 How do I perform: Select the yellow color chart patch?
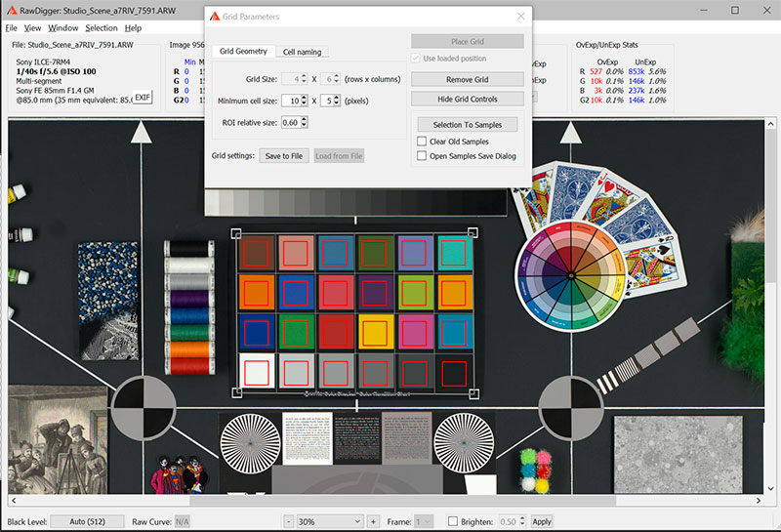(376, 332)
